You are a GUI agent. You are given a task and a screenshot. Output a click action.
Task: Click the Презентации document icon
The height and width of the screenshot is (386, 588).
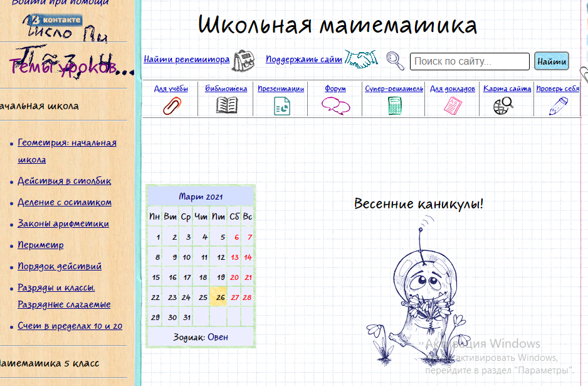tap(281, 105)
